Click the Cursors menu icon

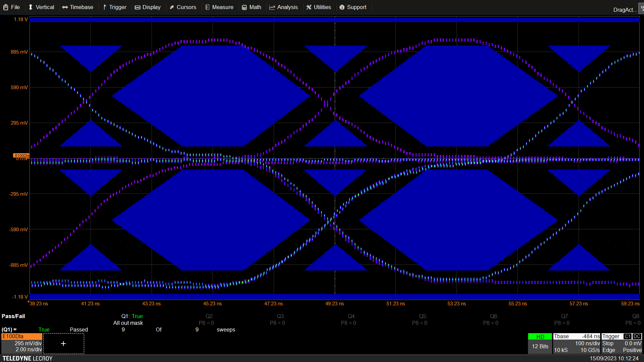coord(172,7)
